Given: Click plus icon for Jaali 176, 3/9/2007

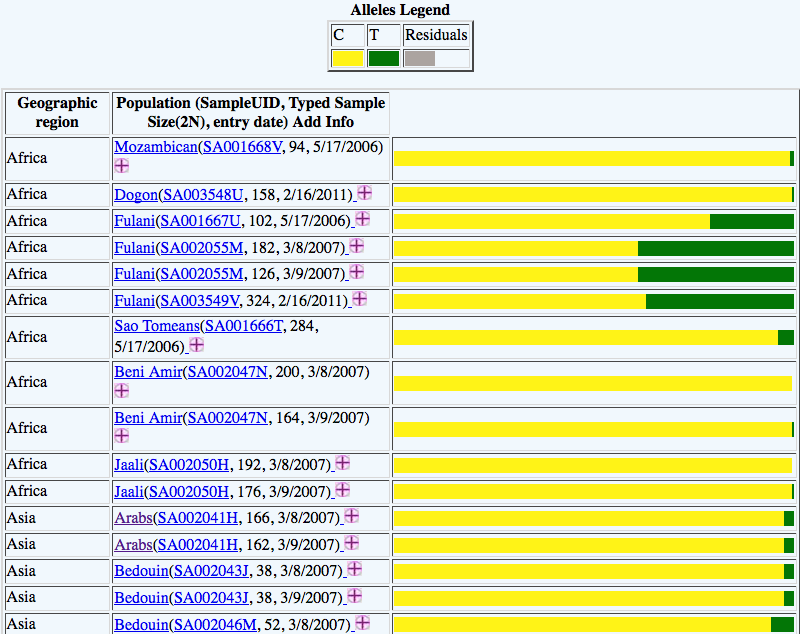Looking at the screenshot, I should [x=343, y=490].
